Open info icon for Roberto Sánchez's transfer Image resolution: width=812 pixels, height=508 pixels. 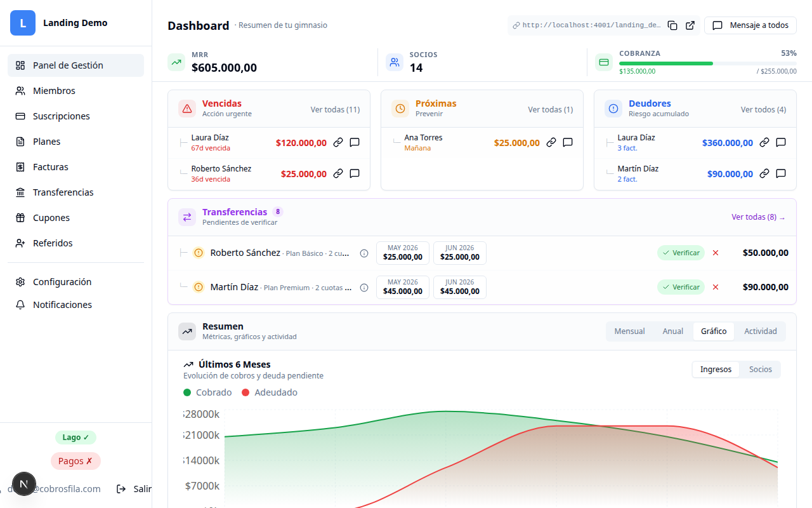tap(364, 253)
